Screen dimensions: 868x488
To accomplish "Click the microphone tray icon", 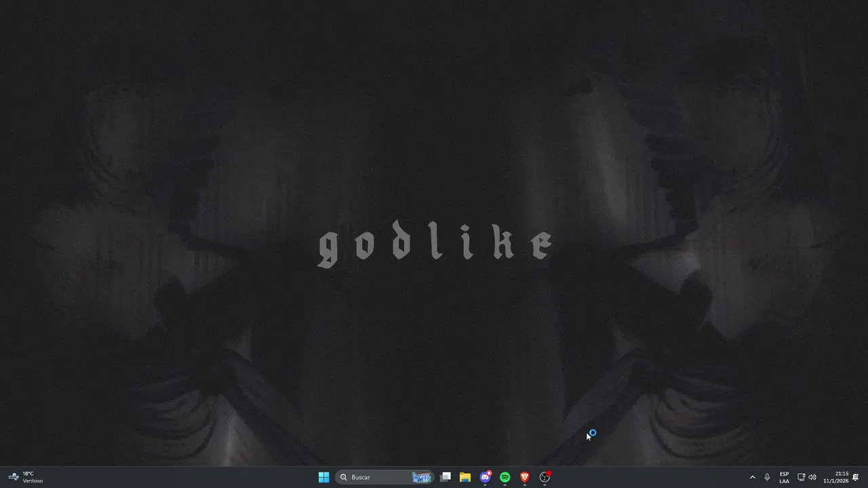I will [x=767, y=477].
